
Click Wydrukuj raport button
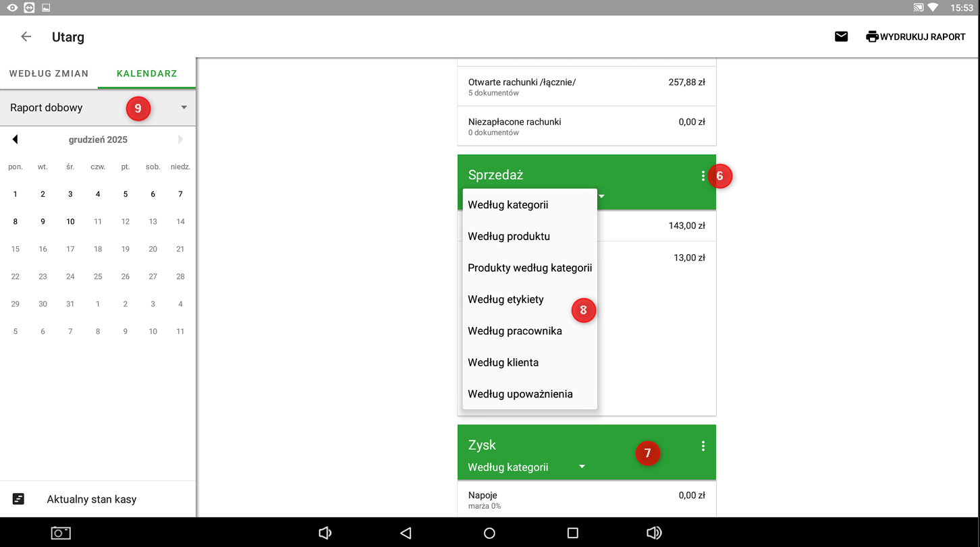(915, 37)
